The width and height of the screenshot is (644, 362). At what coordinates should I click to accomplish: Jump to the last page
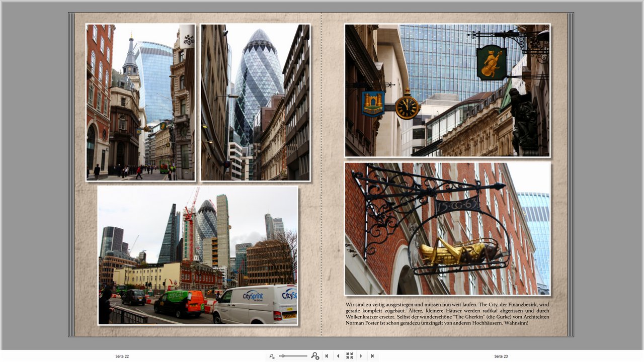(372, 356)
